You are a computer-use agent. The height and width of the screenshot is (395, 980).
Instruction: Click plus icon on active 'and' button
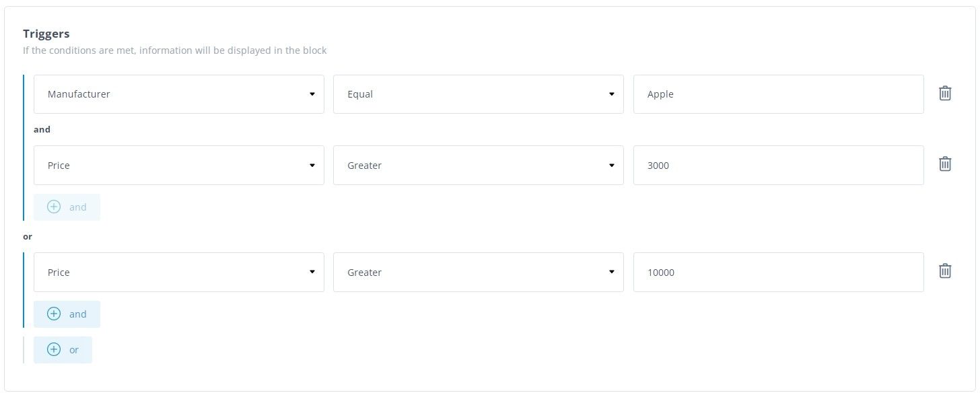click(54, 314)
